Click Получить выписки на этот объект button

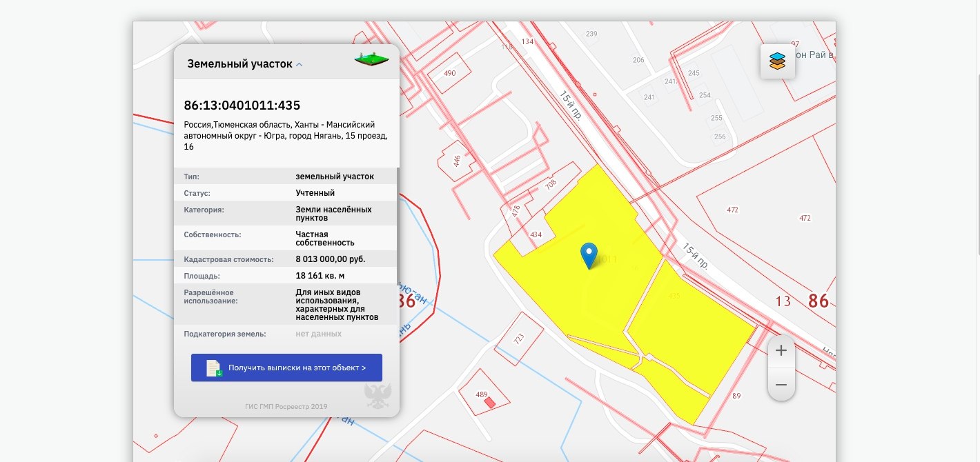[x=286, y=368]
